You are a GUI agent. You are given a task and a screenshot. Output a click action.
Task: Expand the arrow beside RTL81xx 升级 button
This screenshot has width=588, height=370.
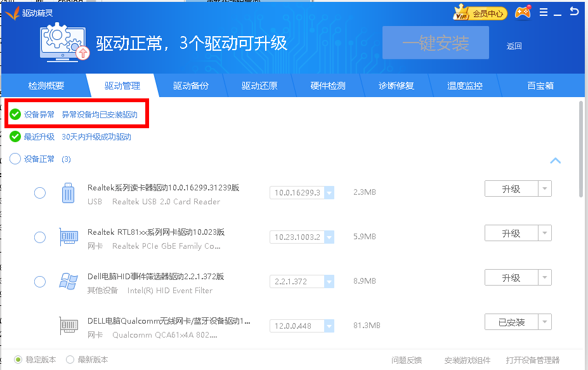[x=545, y=233]
